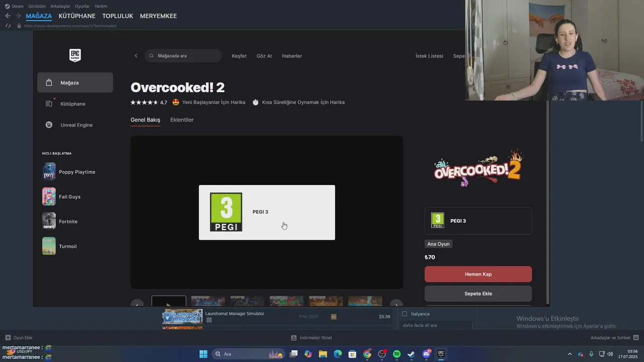Click Oyun Ekle in Steam
Image resolution: width=644 pixels, height=362 pixels.
click(19, 338)
